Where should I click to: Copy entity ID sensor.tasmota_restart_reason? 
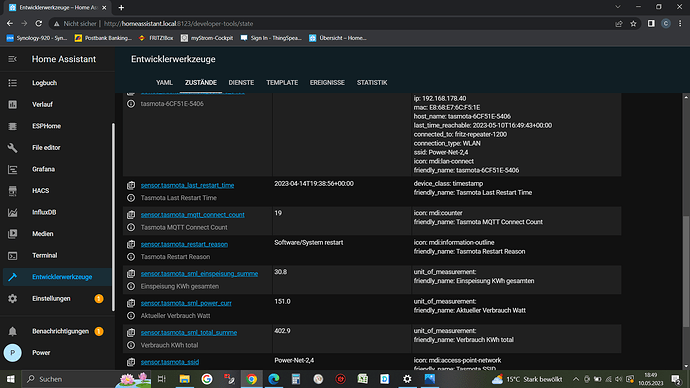(131, 244)
